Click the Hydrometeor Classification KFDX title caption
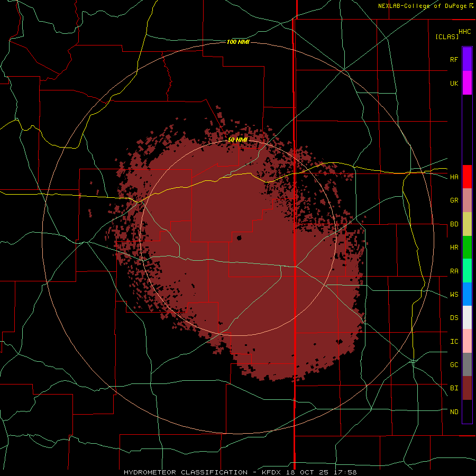Screen dimensions: 476x476 point(240,472)
